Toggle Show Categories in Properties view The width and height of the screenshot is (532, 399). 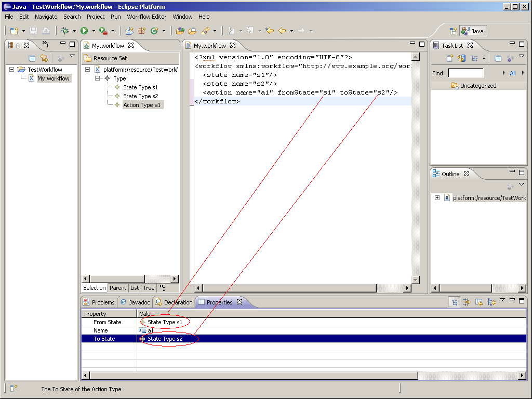[x=455, y=302]
